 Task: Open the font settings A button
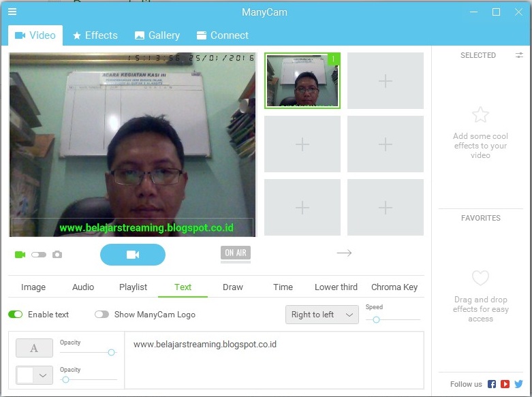coord(34,348)
